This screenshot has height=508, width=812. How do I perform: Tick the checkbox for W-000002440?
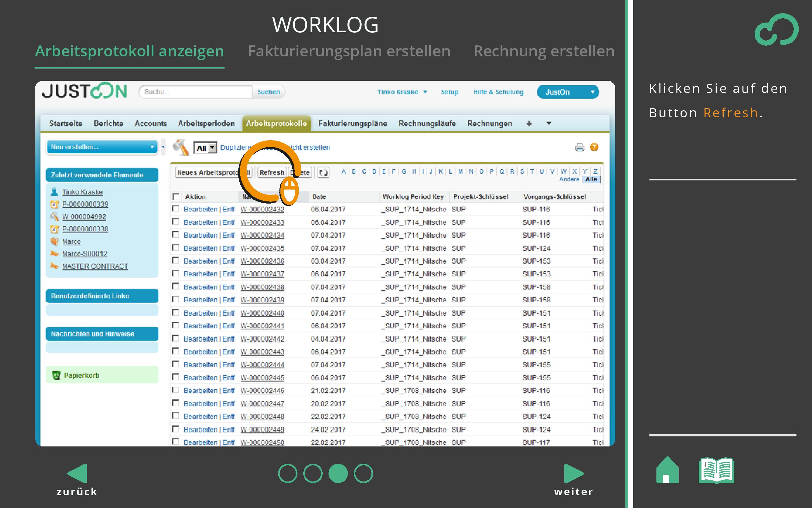[x=175, y=312]
